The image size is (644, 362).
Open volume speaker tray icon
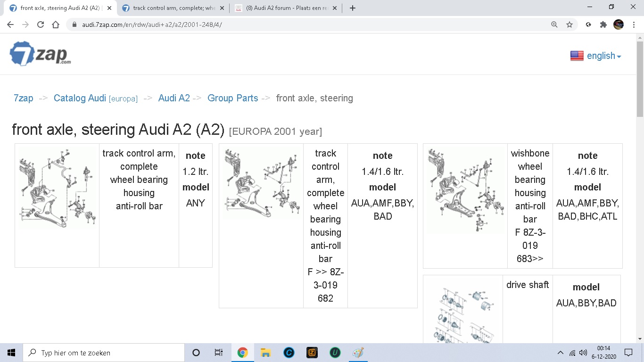tap(583, 353)
